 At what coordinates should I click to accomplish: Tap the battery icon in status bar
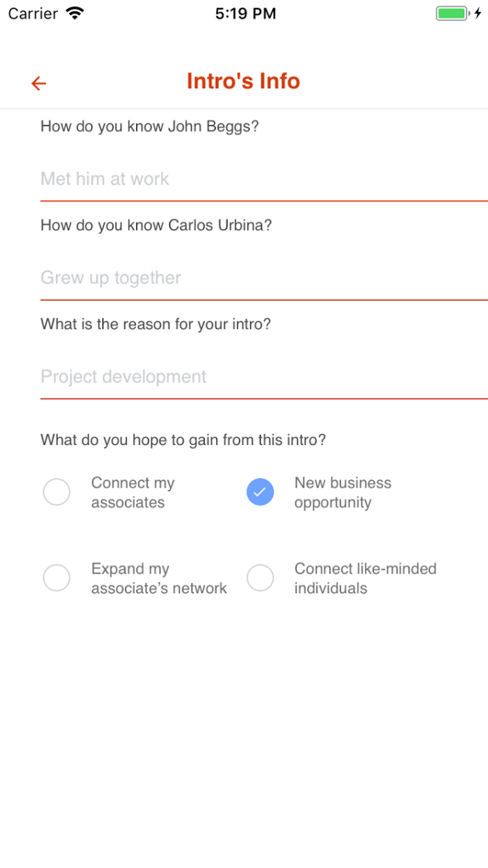453,13
